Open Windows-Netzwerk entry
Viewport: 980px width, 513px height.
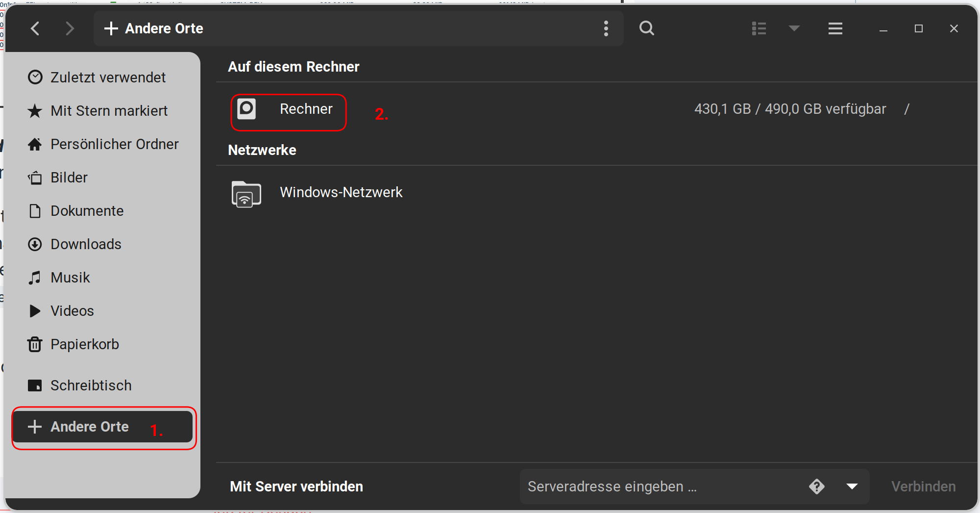point(596,192)
